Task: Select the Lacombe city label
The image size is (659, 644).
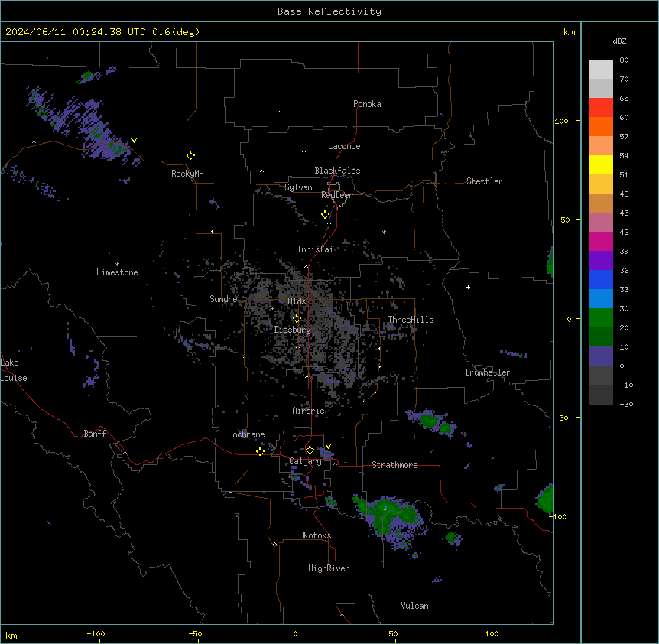Action: tap(344, 146)
